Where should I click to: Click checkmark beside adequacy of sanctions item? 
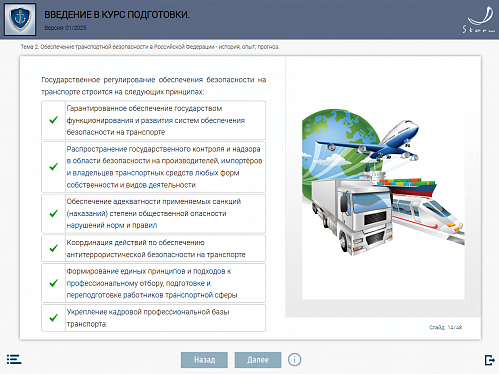click(x=53, y=213)
